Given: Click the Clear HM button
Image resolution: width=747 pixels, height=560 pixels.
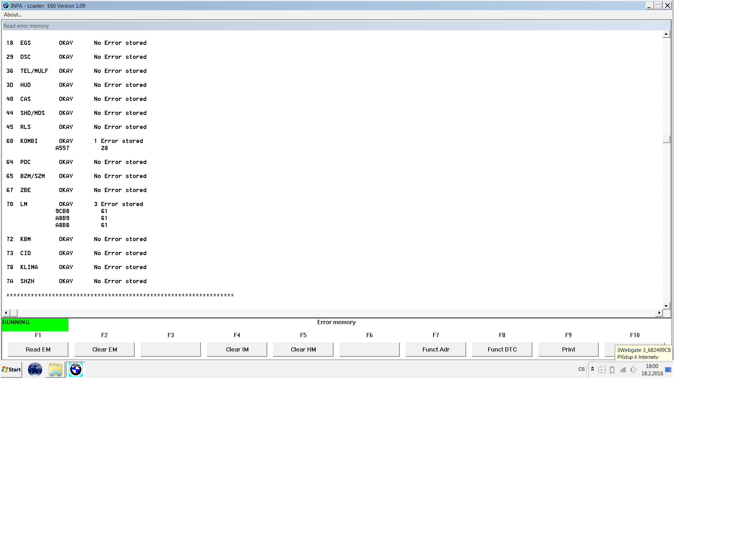Looking at the screenshot, I should pos(303,349).
